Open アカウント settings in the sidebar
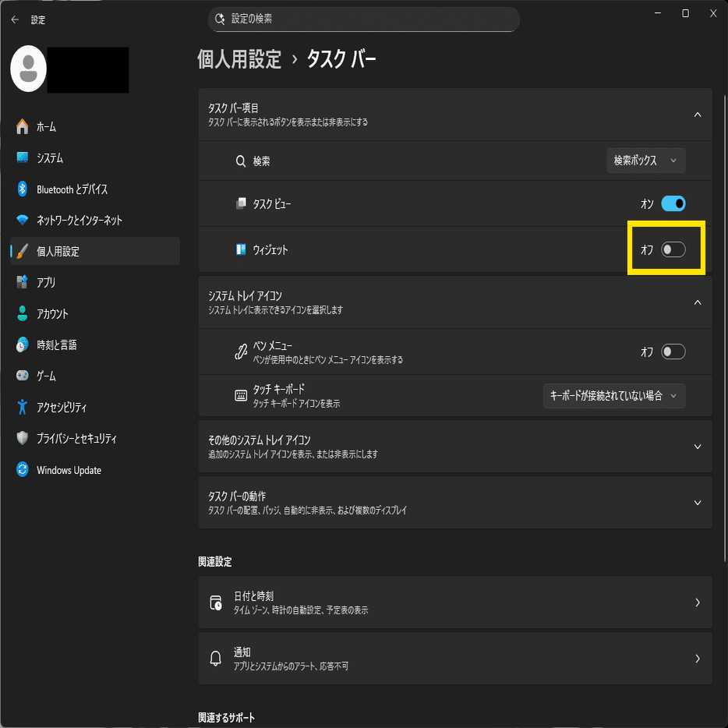Screen dimensions: 728x728 coord(49,313)
